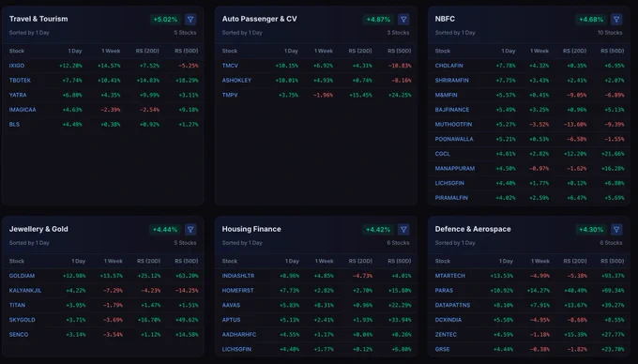
Task: Open the ZENTEC stock link
Action: (x=446, y=334)
